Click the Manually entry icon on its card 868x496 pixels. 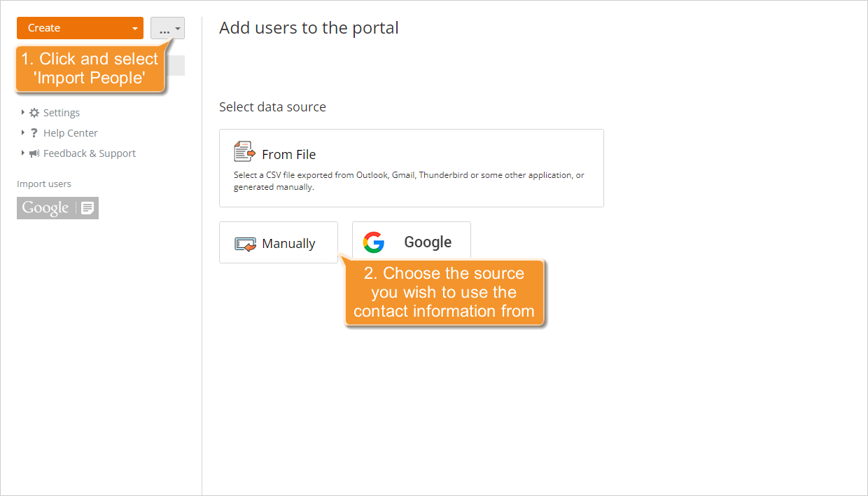(x=245, y=243)
